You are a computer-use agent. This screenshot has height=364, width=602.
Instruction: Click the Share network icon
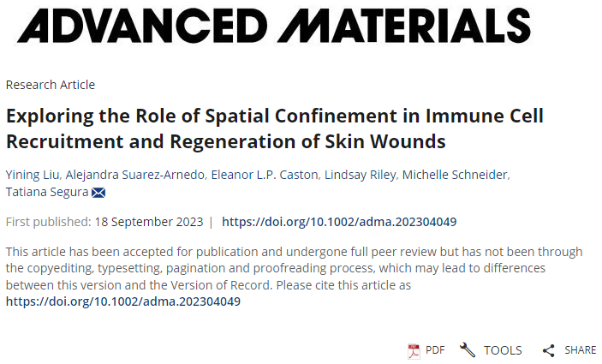(x=549, y=350)
